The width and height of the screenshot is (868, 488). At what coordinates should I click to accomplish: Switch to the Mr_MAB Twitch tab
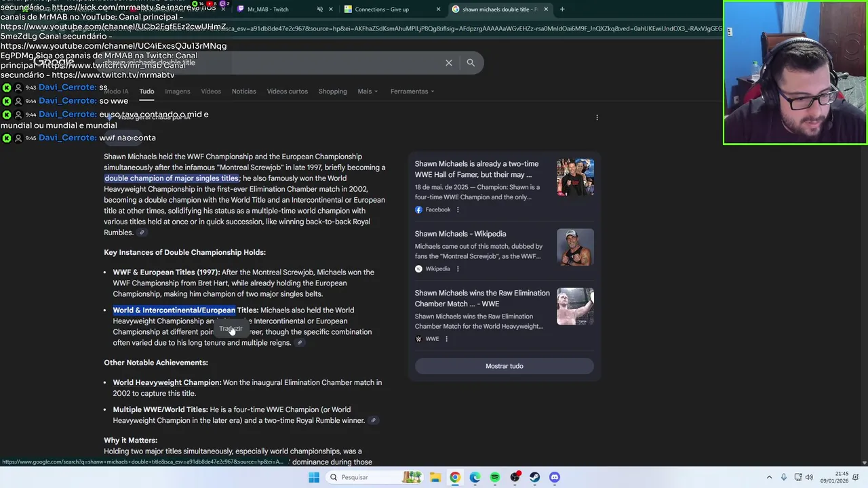[x=268, y=9]
